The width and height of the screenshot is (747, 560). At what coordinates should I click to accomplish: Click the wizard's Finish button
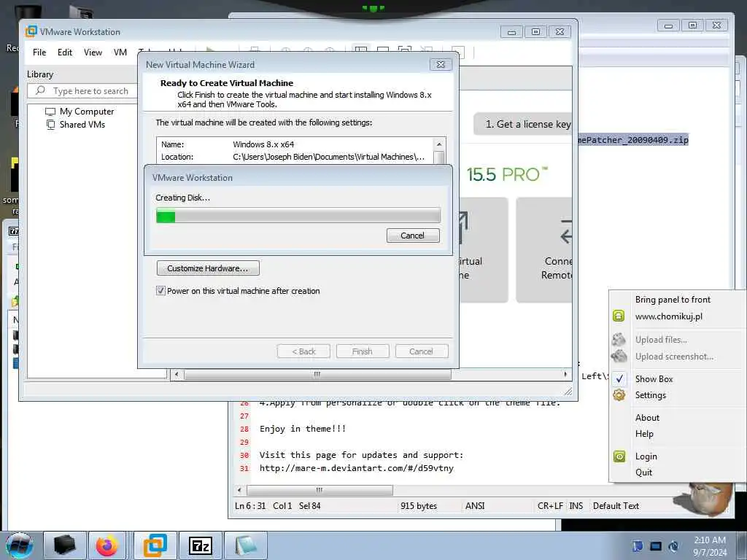pos(362,351)
